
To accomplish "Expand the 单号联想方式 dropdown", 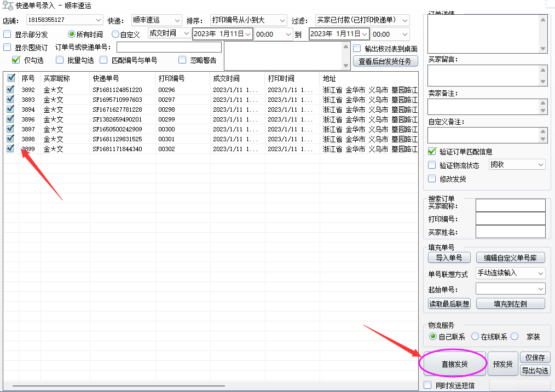I will [x=510, y=273].
